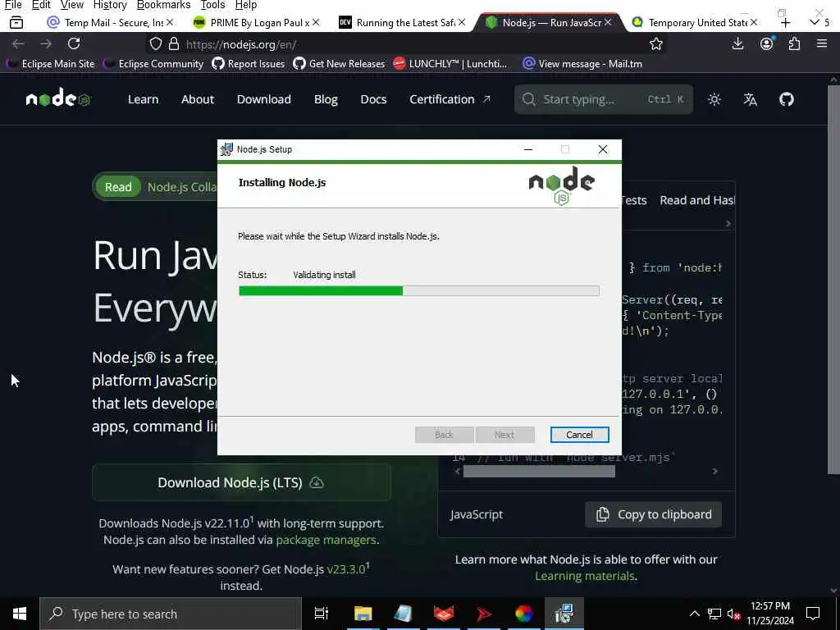Open a new tab with plus icon
The image size is (840, 630).
pyautogui.click(x=785, y=22)
